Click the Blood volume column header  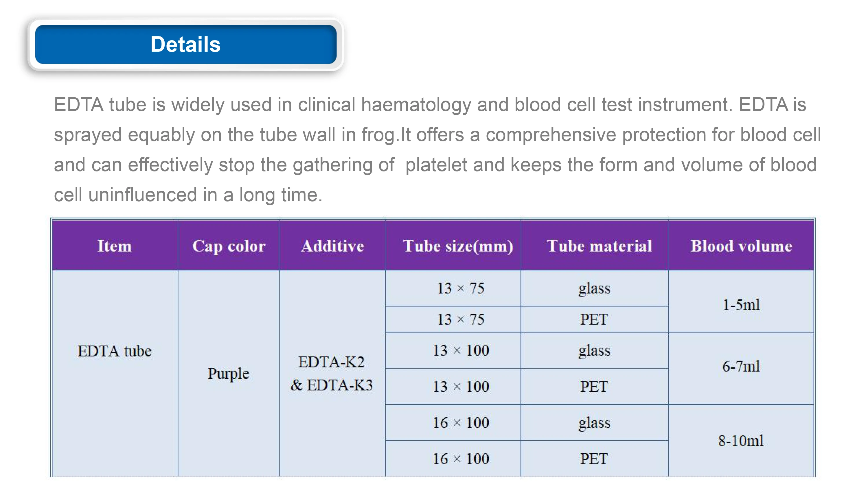[x=741, y=246]
